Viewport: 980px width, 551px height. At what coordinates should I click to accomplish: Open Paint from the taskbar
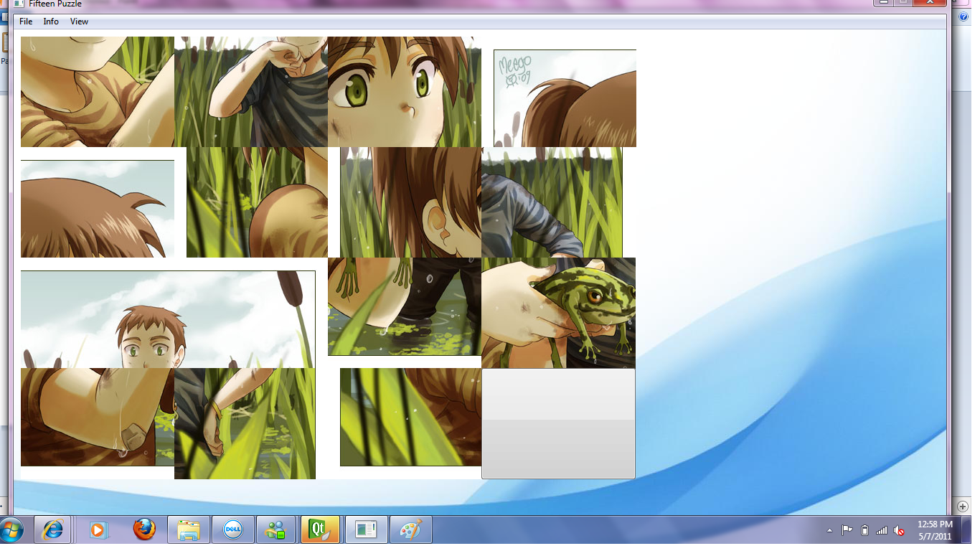pyautogui.click(x=410, y=530)
